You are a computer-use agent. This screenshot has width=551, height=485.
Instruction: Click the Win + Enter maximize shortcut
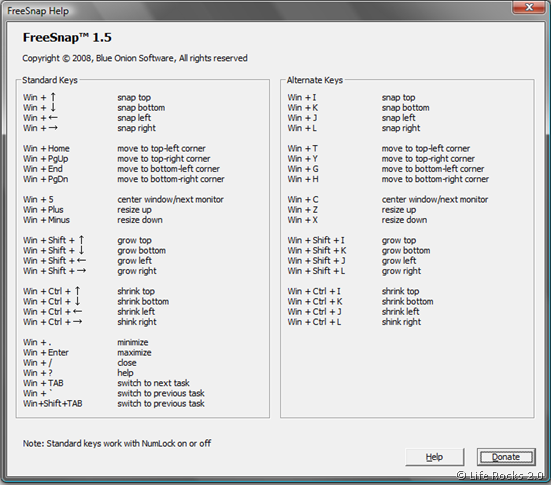tap(46, 353)
